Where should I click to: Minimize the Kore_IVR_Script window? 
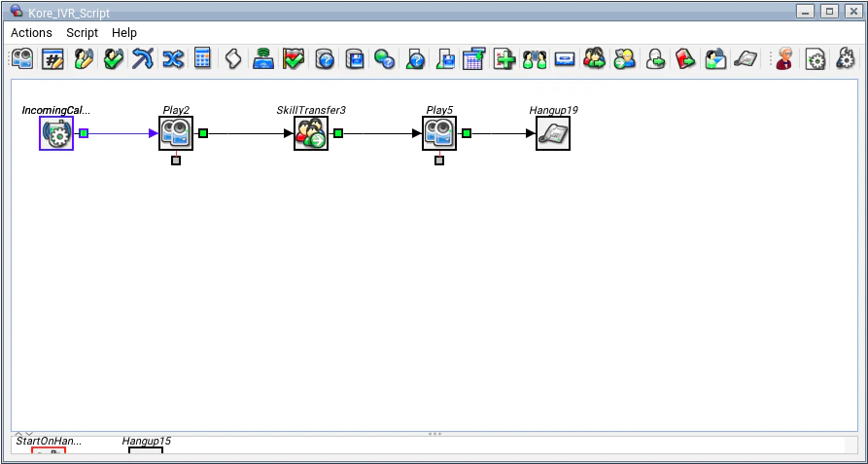805,11
